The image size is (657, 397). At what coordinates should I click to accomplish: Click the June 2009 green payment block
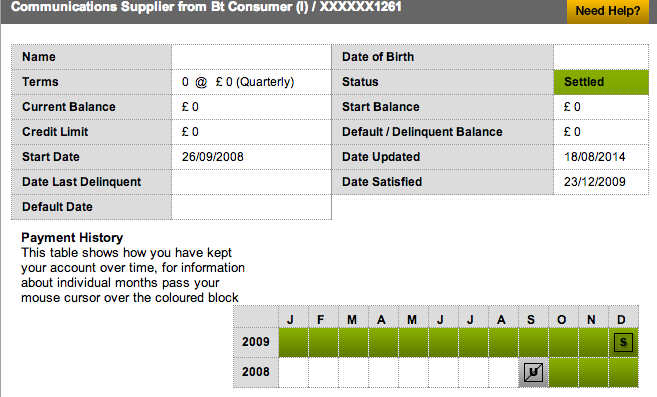(443, 343)
